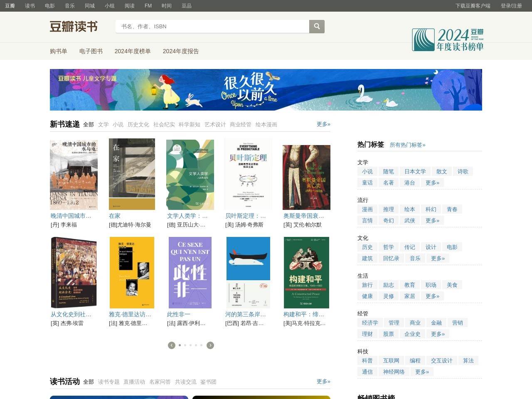Open 购书单 navigation link
Image resolution: width=532 pixels, height=399 pixels.
59,51
